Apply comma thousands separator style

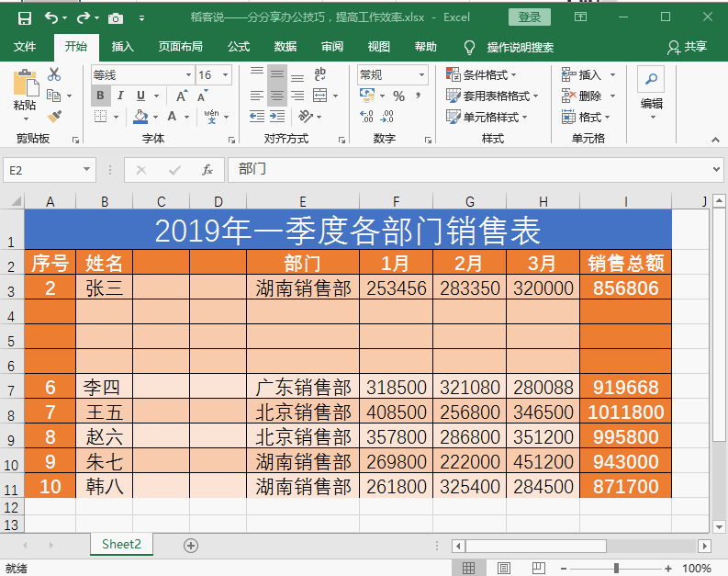[x=419, y=96]
